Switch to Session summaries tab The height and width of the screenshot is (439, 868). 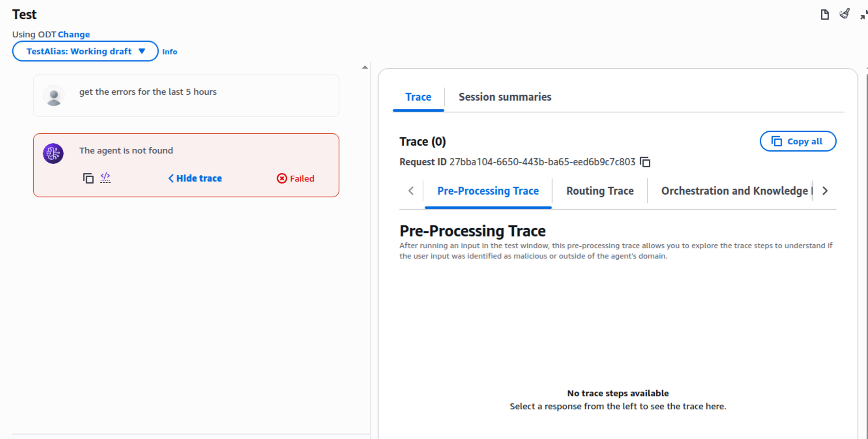tap(504, 97)
